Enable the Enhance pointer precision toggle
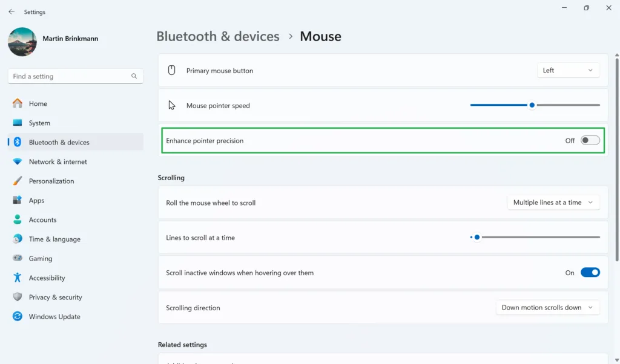Screen dimensions: 620x364 (x=590, y=140)
